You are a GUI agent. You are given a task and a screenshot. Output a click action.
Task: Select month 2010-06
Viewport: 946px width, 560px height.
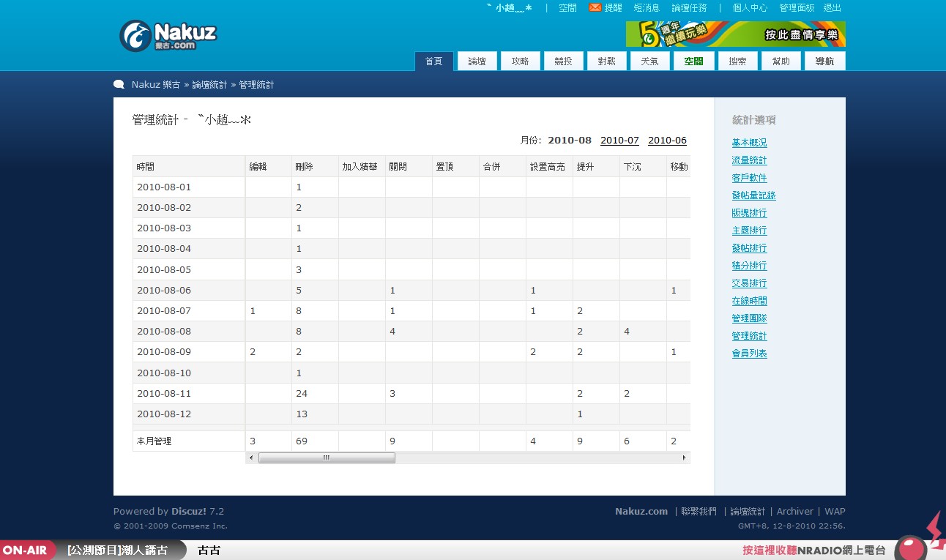(667, 141)
